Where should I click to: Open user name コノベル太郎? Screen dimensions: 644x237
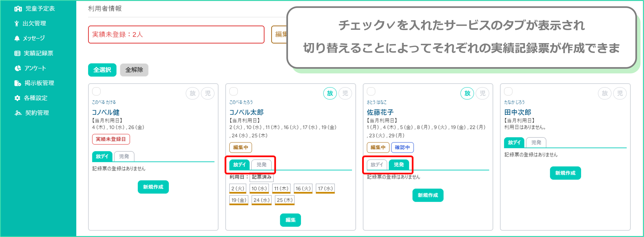click(x=246, y=112)
